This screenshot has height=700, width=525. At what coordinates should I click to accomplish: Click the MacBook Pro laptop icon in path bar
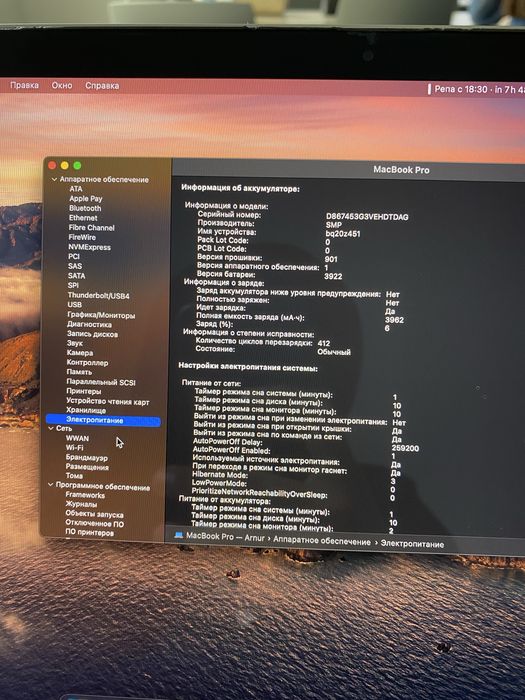coord(179,535)
